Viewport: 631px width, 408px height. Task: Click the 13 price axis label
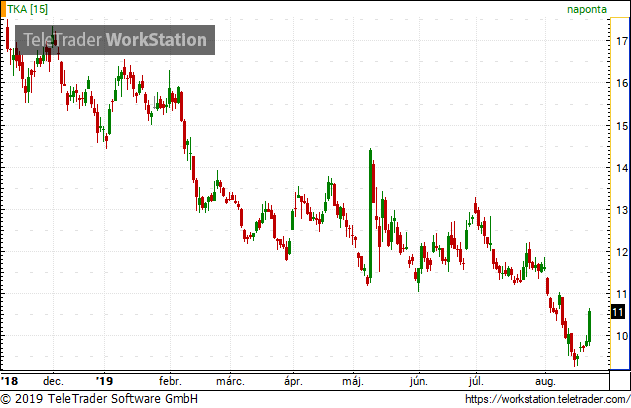pos(622,210)
